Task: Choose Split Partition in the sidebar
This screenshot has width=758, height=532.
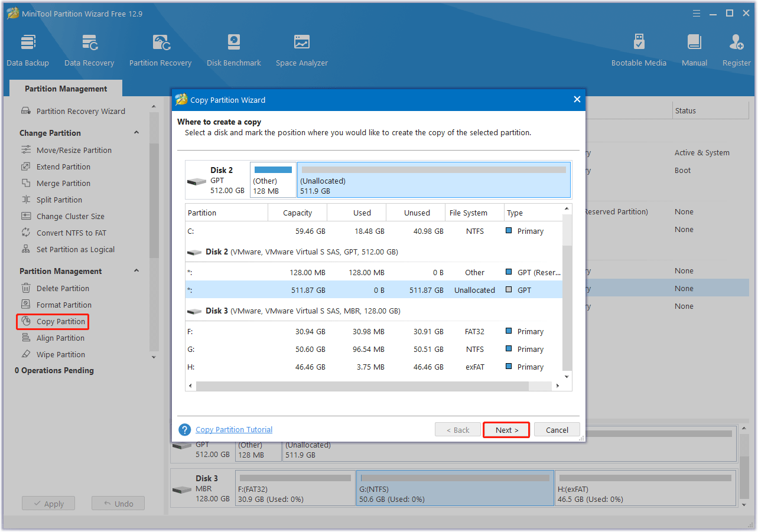Action: [59, 200]
